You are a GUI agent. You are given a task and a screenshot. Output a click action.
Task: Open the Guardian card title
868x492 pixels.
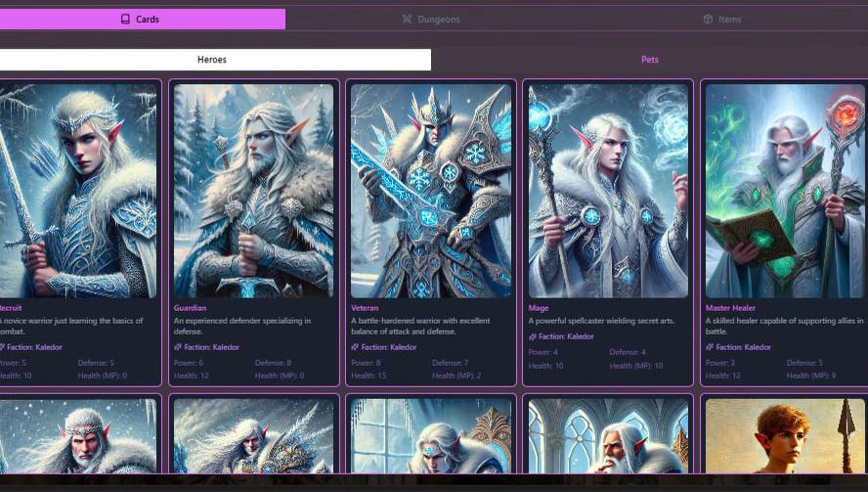click(190, 308)
